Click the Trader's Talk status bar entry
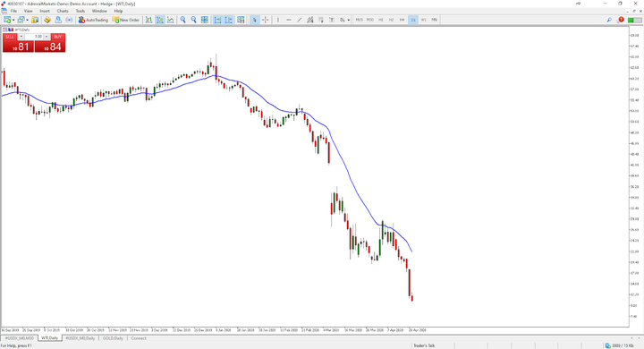 (x=424, y=345)
